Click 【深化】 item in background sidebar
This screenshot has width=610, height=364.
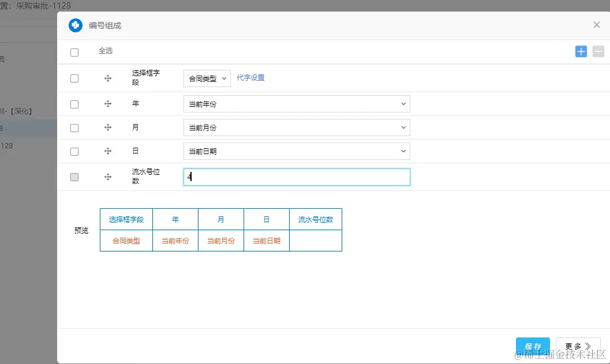pos(21,111)
